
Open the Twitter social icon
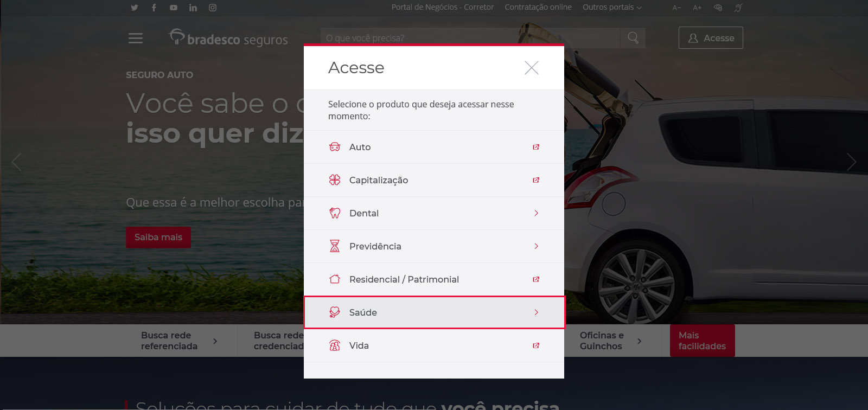pyautogui.click(x=135, y=8)
